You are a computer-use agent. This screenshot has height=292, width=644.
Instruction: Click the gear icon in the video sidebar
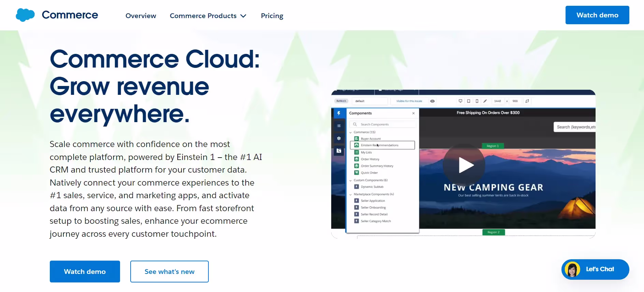339,138
